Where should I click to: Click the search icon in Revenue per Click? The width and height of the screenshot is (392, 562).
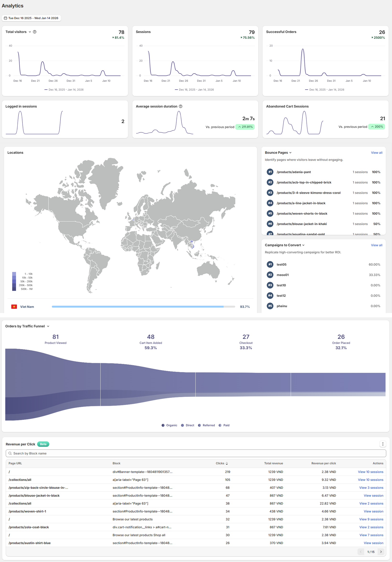[10, 453]
